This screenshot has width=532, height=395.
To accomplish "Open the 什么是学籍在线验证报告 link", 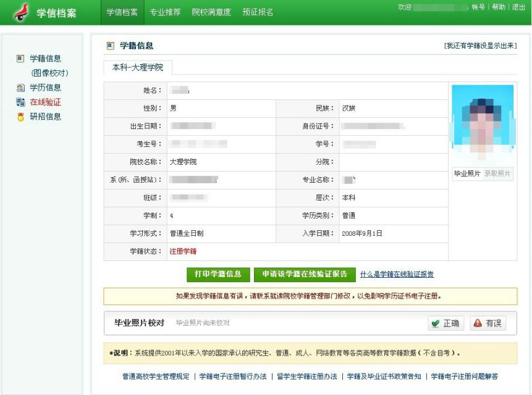I will tap(397, 275).
